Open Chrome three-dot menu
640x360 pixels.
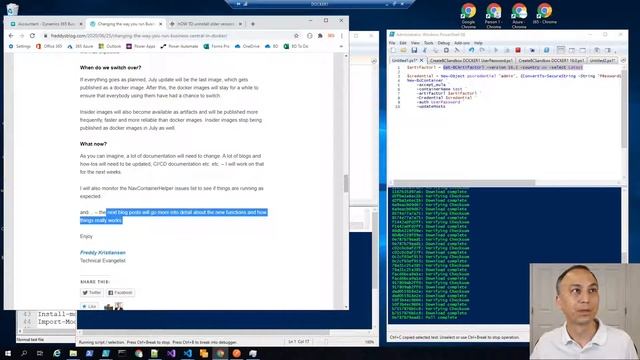tap(342, 36)
